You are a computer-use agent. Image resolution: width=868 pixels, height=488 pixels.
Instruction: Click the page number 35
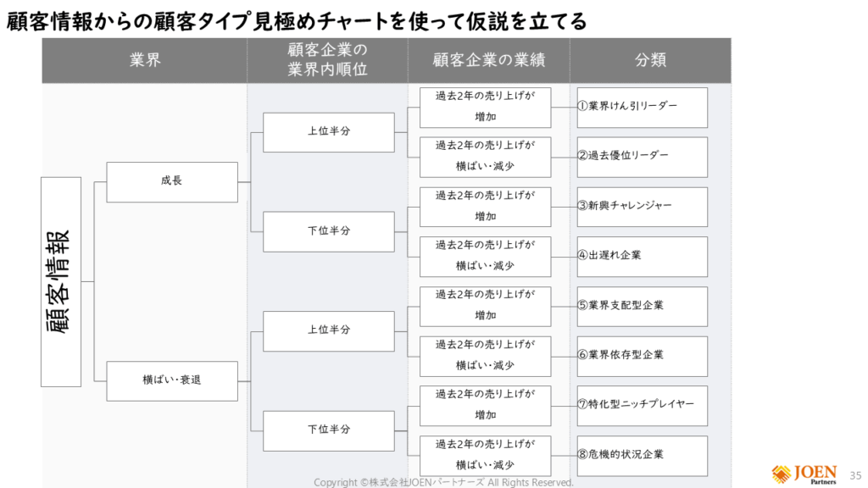coord(854,475)
